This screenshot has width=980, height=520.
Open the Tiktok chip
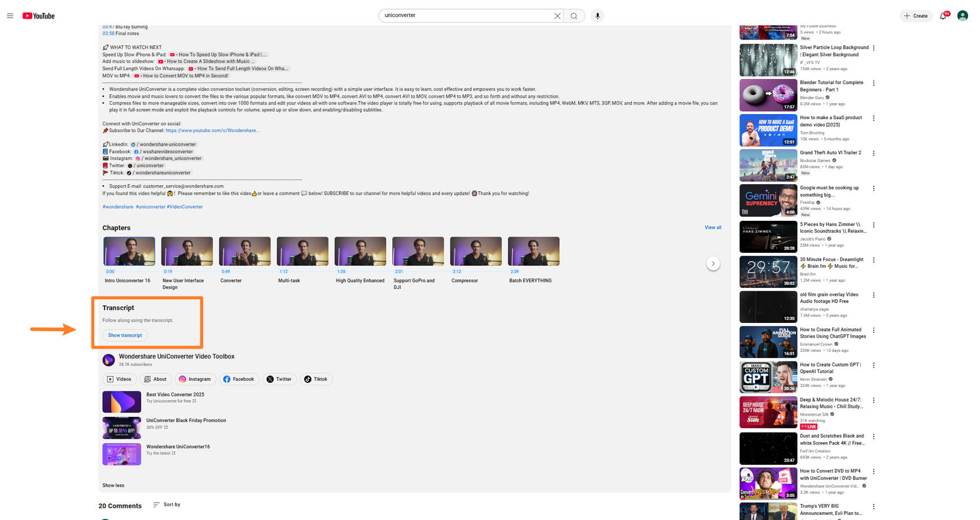click(316, 379)
